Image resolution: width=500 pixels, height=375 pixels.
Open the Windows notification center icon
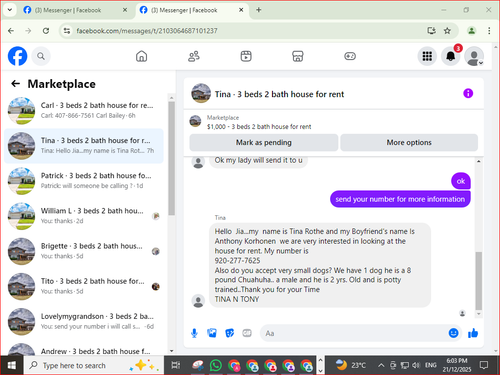pyautogui.click(x=484, y=365)
